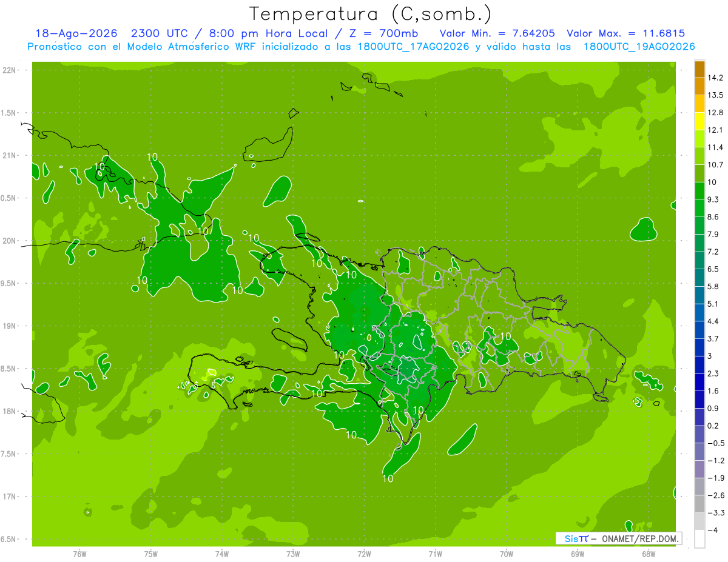The image size is (728, 562).
Task: Click the "20N" latitude axis label
Action: pyautogui.click(x=9, y=241)
